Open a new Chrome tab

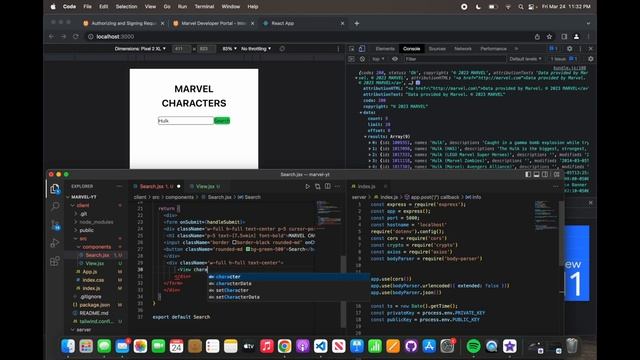point(357,24)
